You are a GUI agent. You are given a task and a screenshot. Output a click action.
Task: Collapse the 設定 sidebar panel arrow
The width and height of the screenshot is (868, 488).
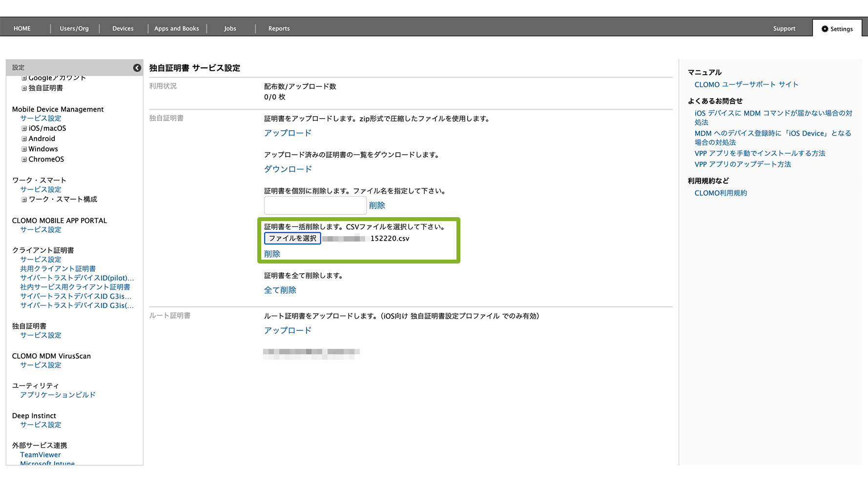(137, 68)
